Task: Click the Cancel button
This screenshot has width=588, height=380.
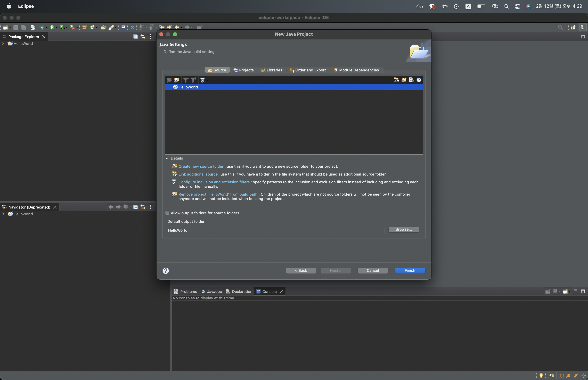Action: [373, 271]
